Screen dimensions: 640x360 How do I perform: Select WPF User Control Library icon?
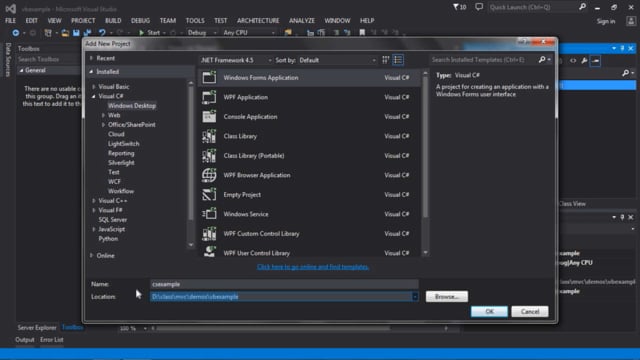[x=209, y=251]
